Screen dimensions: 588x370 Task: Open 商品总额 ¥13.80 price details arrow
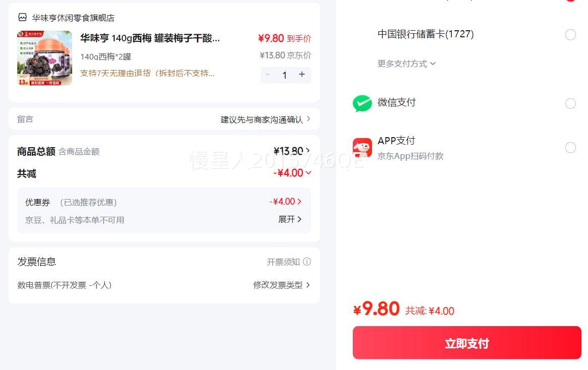308,151
